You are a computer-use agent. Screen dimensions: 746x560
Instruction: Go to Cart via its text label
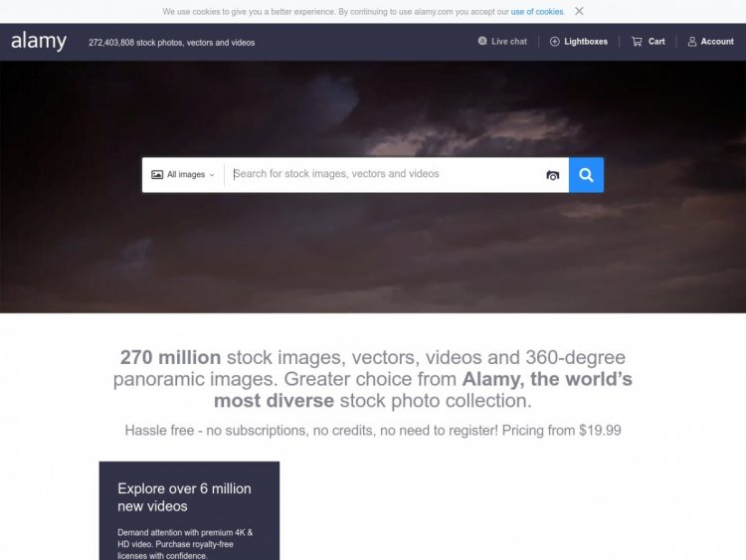pyautogui.click(x=656, y=42)
